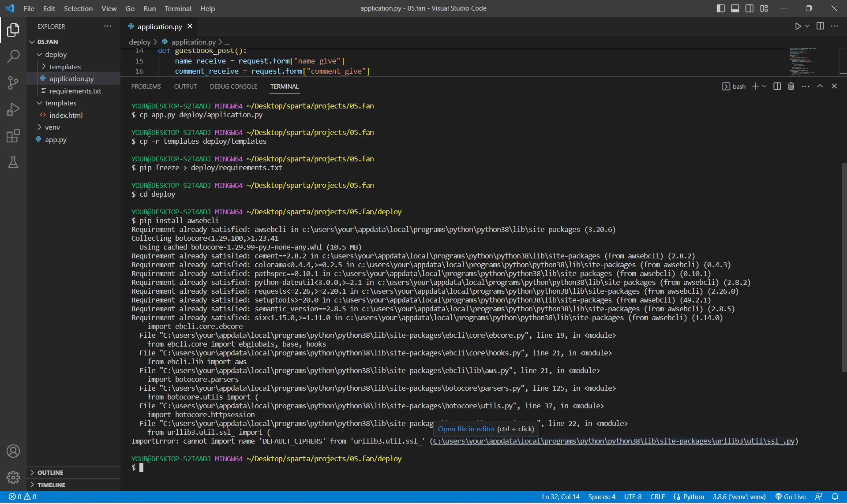847x504 pixels.
Task: Open the Explorer view in activity bar
Action: 13,30
